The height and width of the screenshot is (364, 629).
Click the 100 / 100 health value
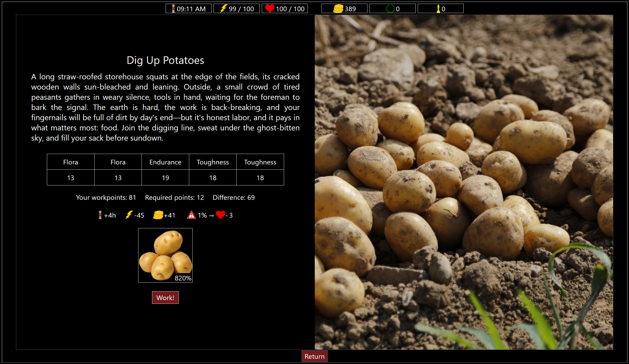pyautogui.click(x=290, y=9)
